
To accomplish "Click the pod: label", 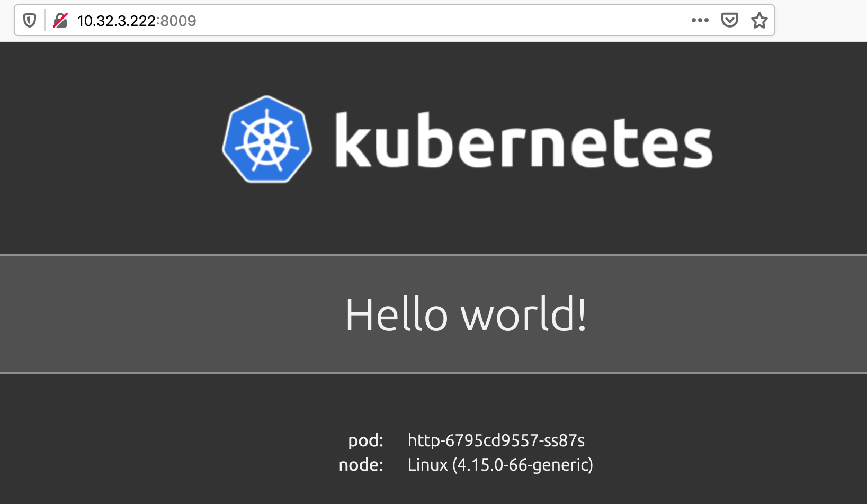I will click(366, 440).
